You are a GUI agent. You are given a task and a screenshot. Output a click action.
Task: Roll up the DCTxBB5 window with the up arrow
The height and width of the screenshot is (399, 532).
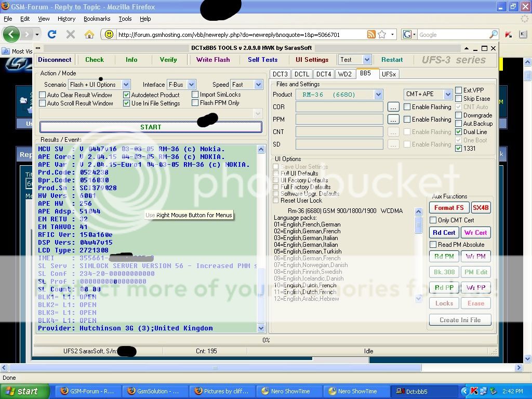[467, 48]
